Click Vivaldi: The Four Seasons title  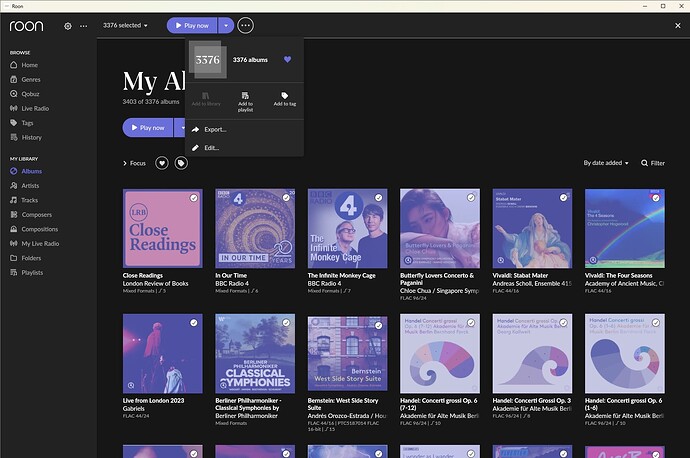pos(618,276)
